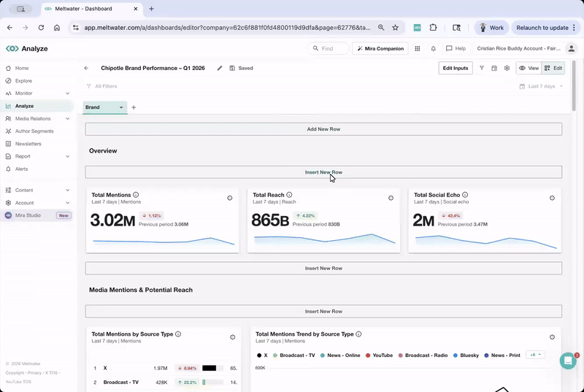Expand the Monitor sidebar section
The height and width of the screenshot is (392, 584).
[67, 93]
